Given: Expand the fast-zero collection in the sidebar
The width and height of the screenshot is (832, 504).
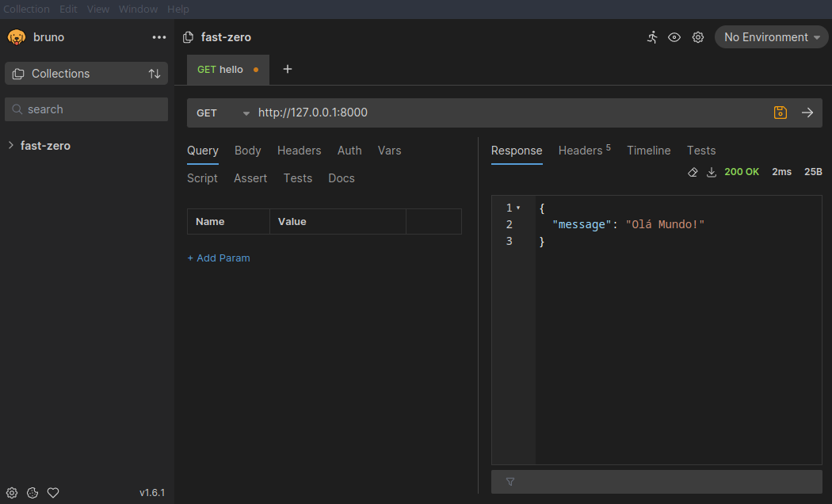Looking at the screenshot, I should (x=10, y=146).
